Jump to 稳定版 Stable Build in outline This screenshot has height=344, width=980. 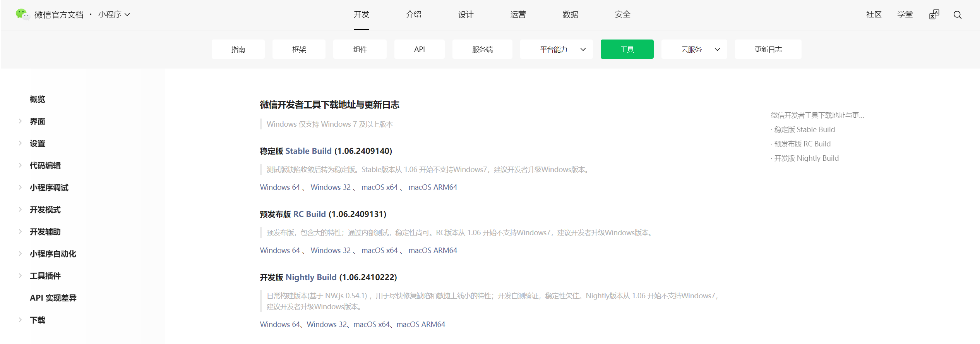(804, 129)
